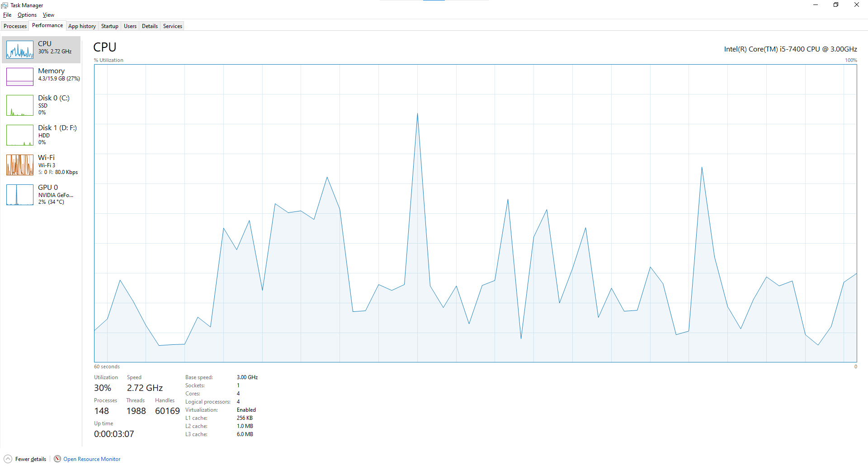Open the View menu
868x470 pixels.
48,15
